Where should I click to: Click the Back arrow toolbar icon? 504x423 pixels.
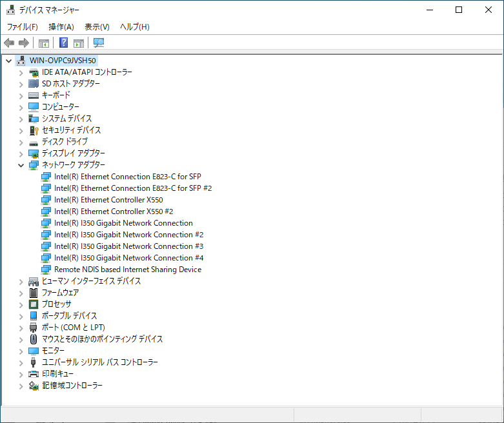point(9,43)
